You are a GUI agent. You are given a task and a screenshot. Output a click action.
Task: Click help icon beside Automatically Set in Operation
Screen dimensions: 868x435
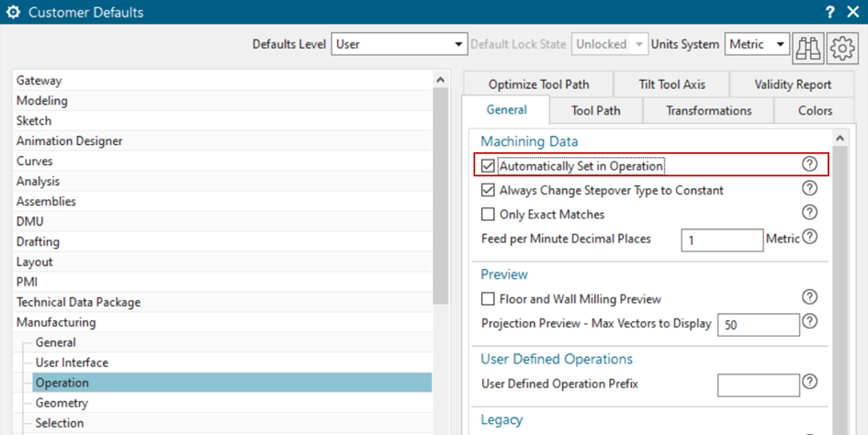click(x=809, y=164)
